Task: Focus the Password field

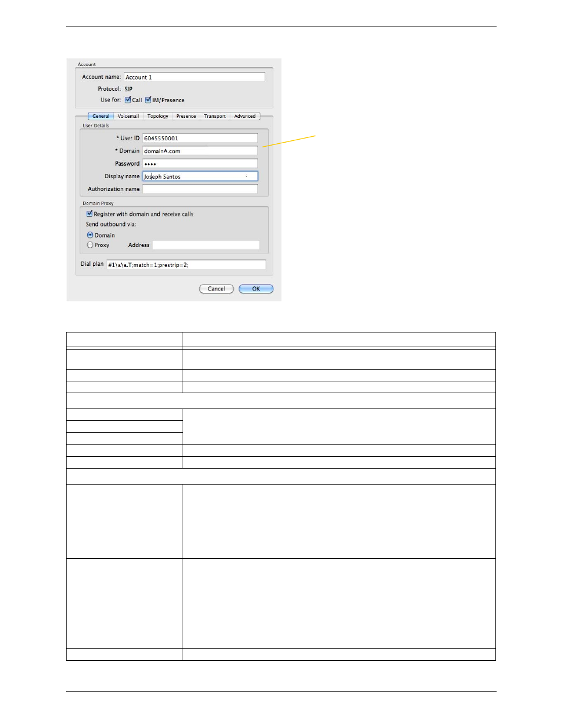Action: (x=200, y=164)
